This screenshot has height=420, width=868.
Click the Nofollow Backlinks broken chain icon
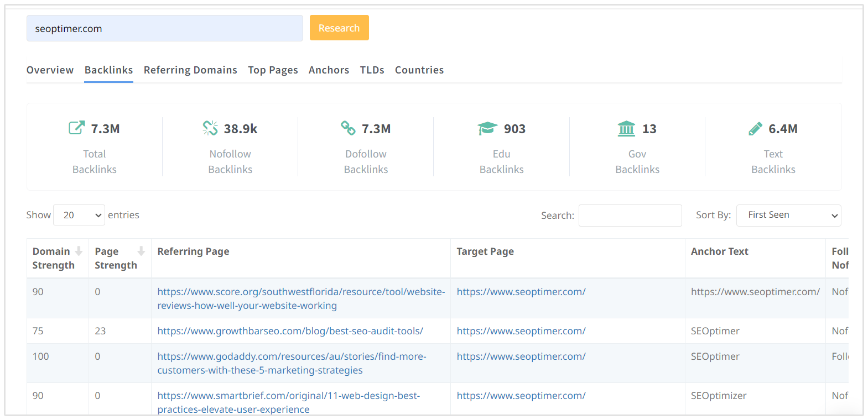[x=210, y=128]
